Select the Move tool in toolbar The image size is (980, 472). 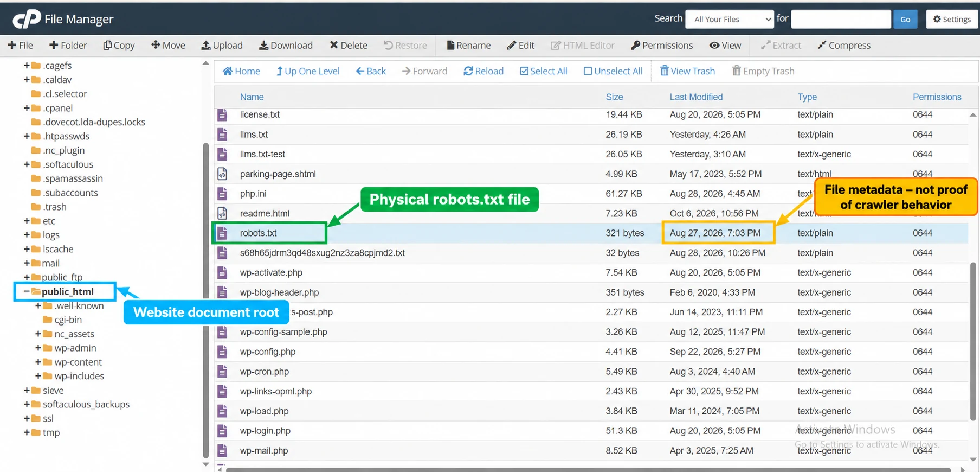click(x=168, y=46)
